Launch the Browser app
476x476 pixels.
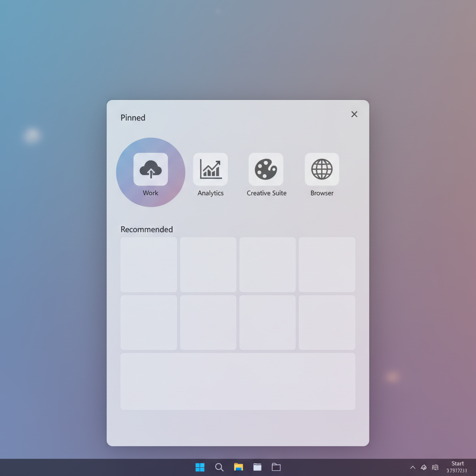pyautogui.click(x=322, y=169)
